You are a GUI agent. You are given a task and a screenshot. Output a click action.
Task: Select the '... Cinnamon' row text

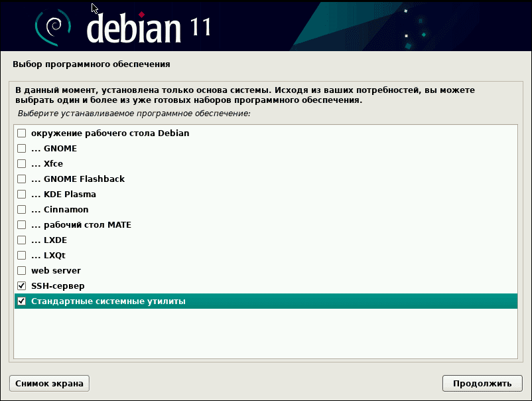pyautogui.click(x=60, y=210)
